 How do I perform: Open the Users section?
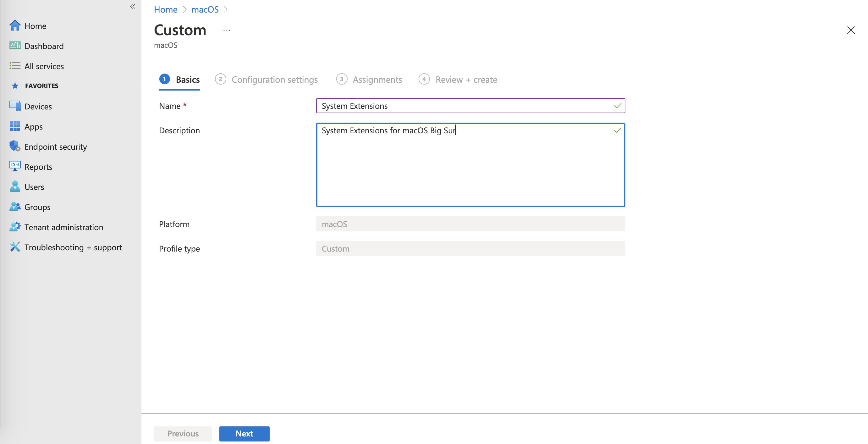[x=34, y=187]
